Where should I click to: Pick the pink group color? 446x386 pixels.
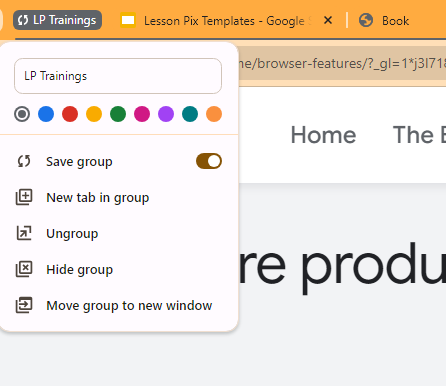142,114
